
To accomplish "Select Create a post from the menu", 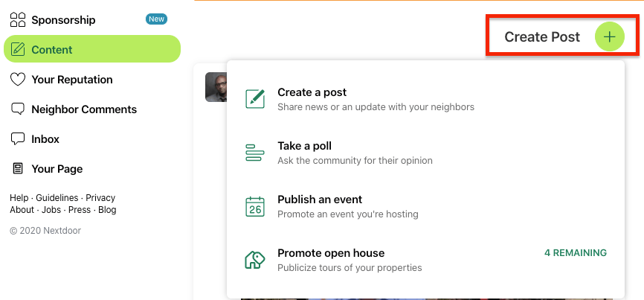I will [425, 100].
